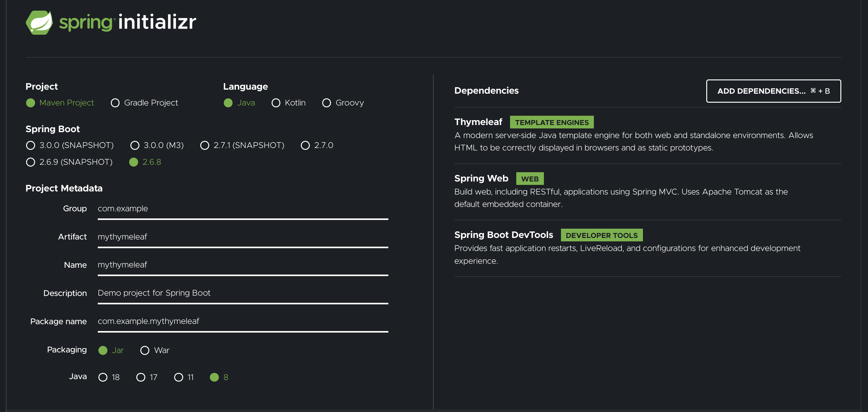This screenshot has width=868, height=412.
Task: Pick Java version 11
Action: [x=179, y=377]
